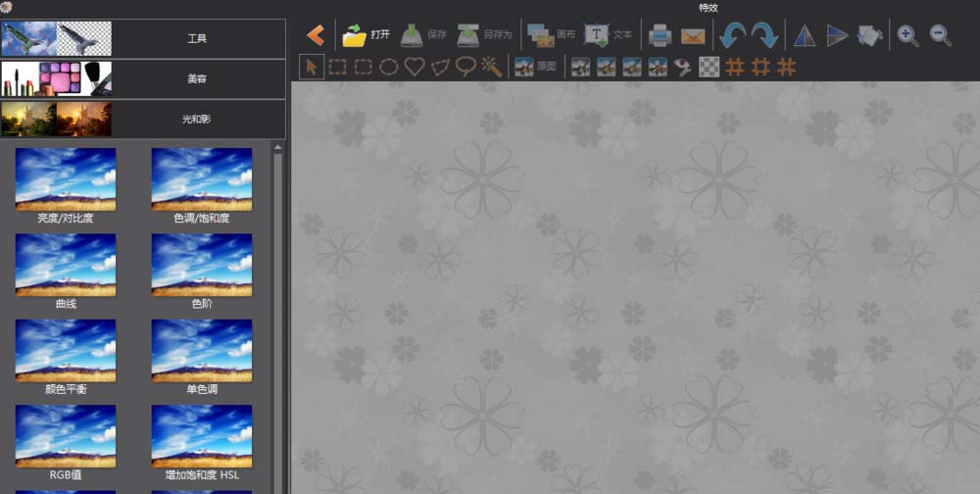The width and height of the screenshot is (980, 494).
Task: Click the orange back arrow icon
Action: coord(316,35)
